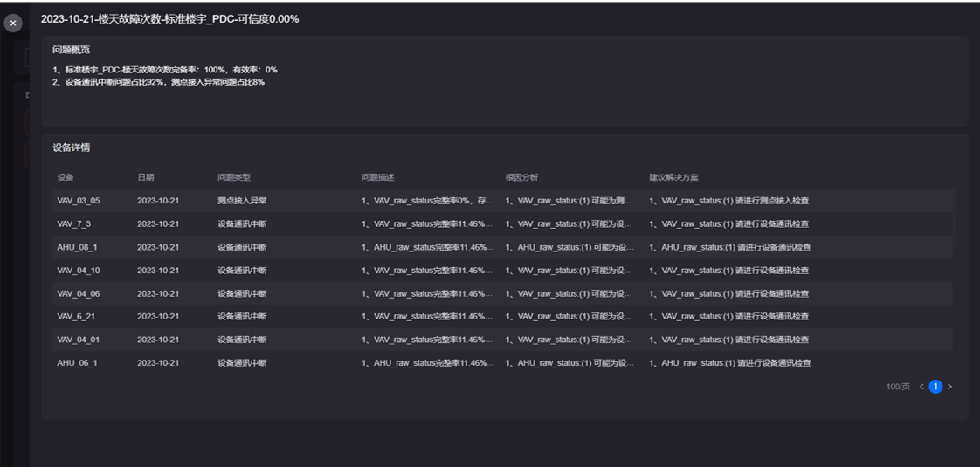Select page 1 in the pagination
980x467 pixels.
[935, 387]
